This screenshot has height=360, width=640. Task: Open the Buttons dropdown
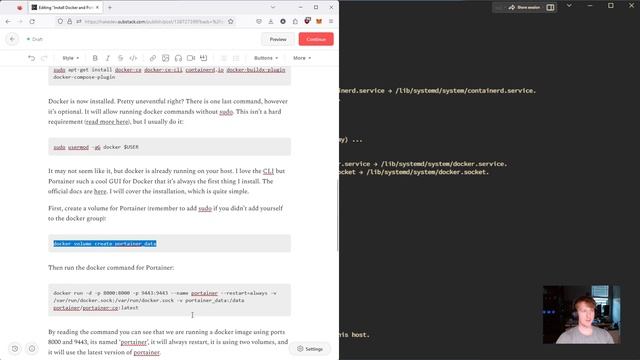click(x=266, y=58)
